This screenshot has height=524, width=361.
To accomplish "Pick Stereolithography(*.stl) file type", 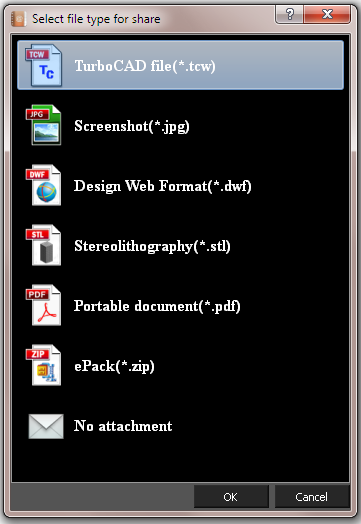I will [180, 246].
